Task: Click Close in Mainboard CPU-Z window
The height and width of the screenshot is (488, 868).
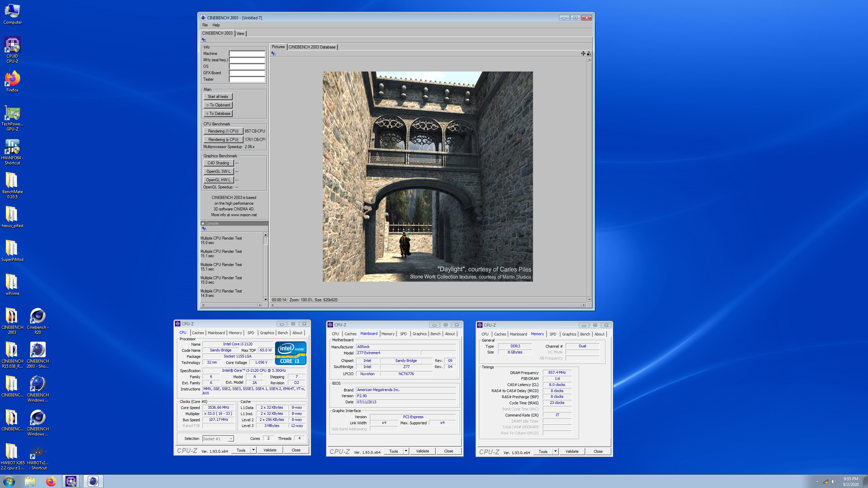Action: tap(449, 451)
